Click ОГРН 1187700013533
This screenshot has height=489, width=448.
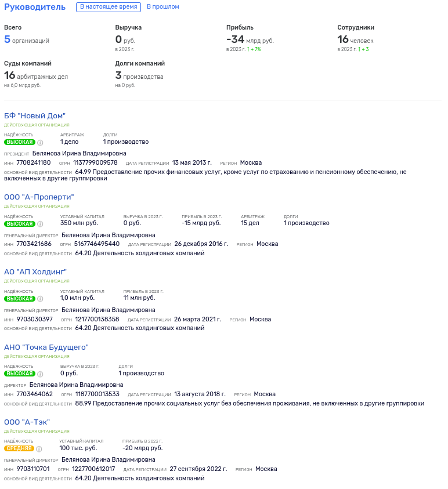click(x=97, y=394)
